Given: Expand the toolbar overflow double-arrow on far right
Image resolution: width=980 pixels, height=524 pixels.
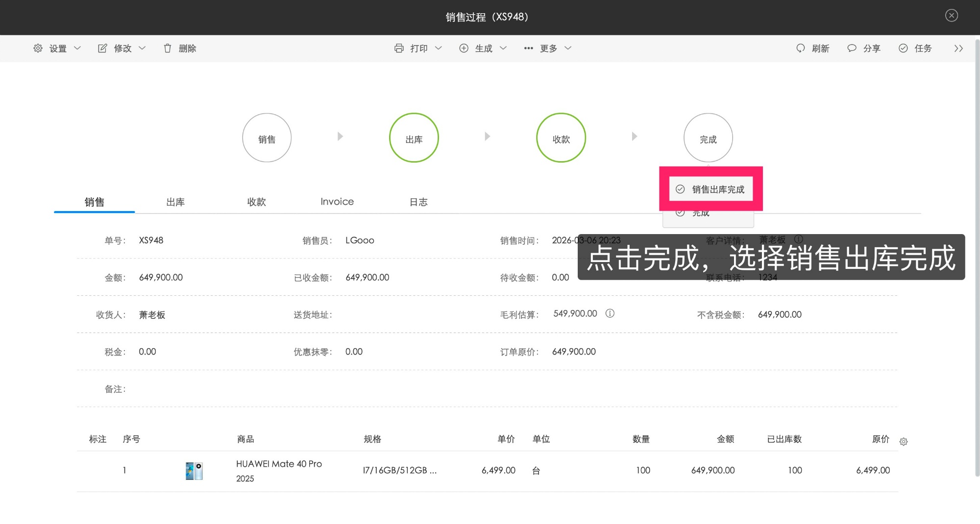Looking at the screenshot, I should [x=958, y=48].
